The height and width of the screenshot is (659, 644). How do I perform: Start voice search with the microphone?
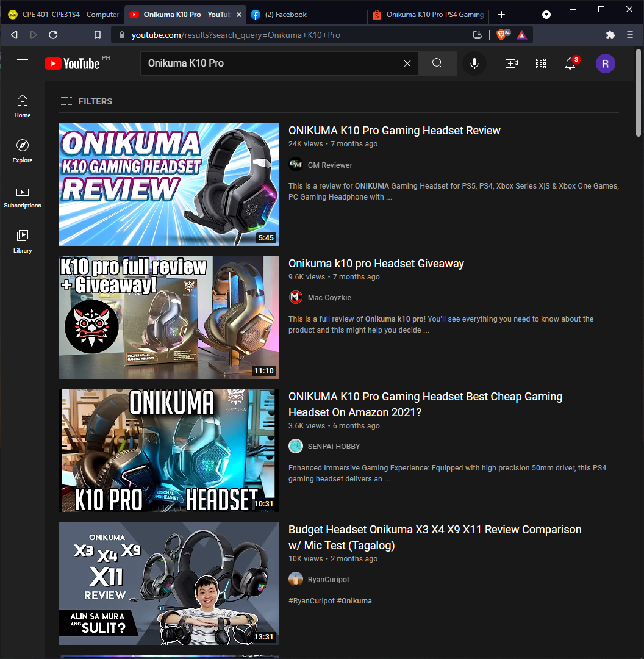coord(474,63)
